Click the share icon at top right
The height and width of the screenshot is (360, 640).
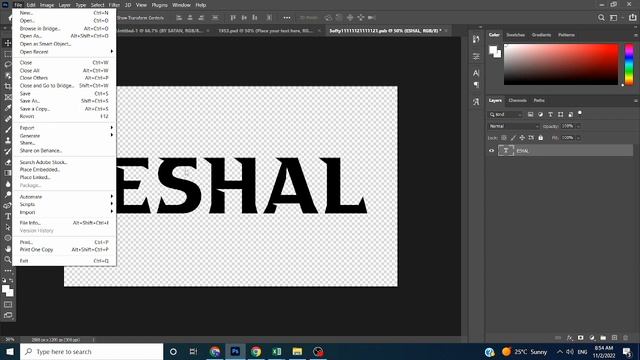click(x=632, y=18)
